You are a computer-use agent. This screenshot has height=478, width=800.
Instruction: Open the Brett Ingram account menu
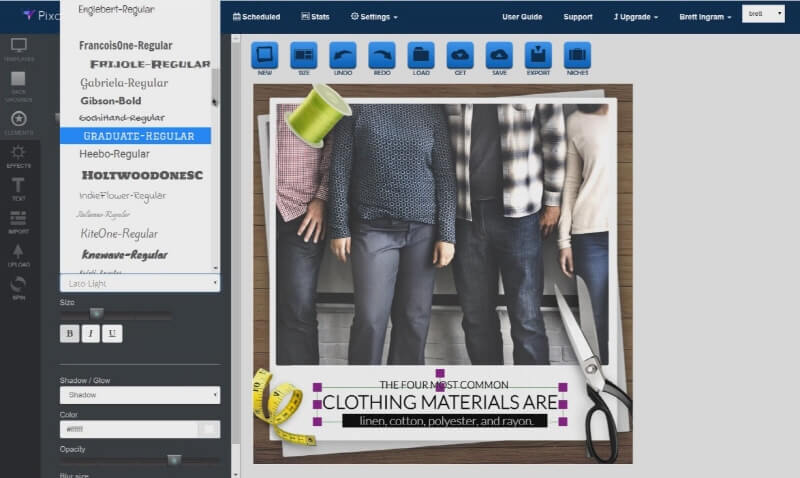point(705,17)
